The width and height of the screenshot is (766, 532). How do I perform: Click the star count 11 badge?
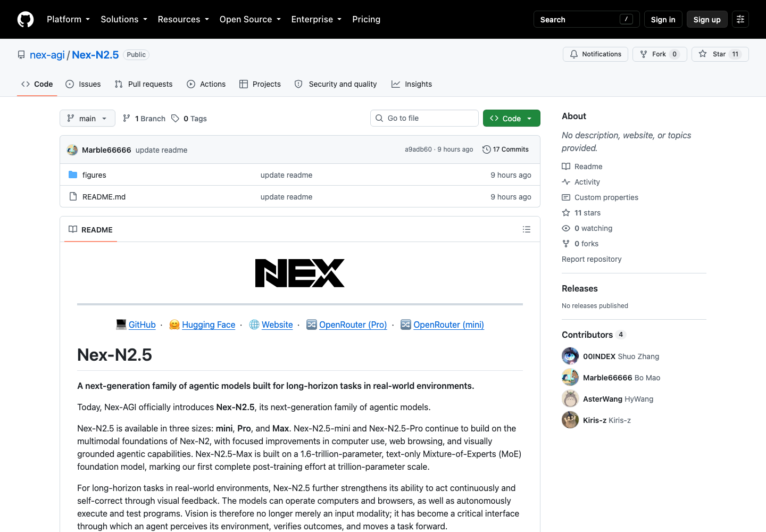(736, 54)
